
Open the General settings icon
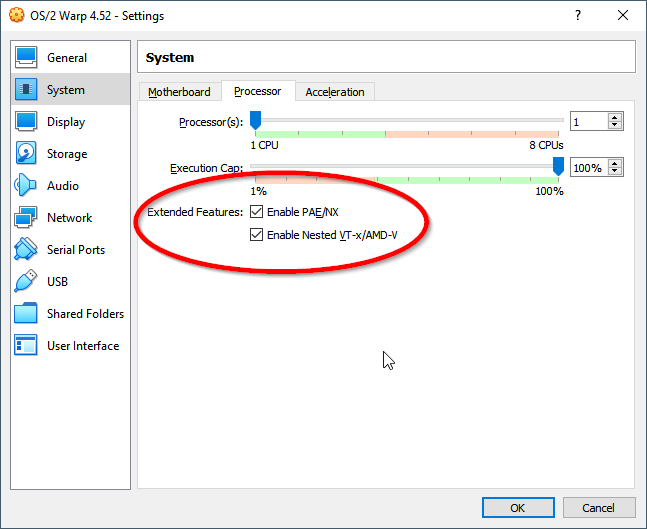click(x=26, y=57)
